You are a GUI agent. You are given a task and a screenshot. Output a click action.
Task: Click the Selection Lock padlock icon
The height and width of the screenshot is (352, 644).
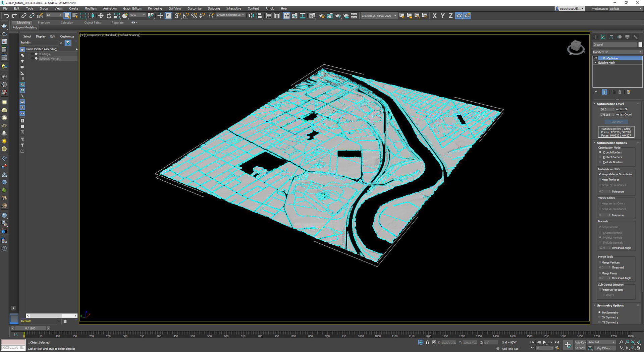click(427, 342)
